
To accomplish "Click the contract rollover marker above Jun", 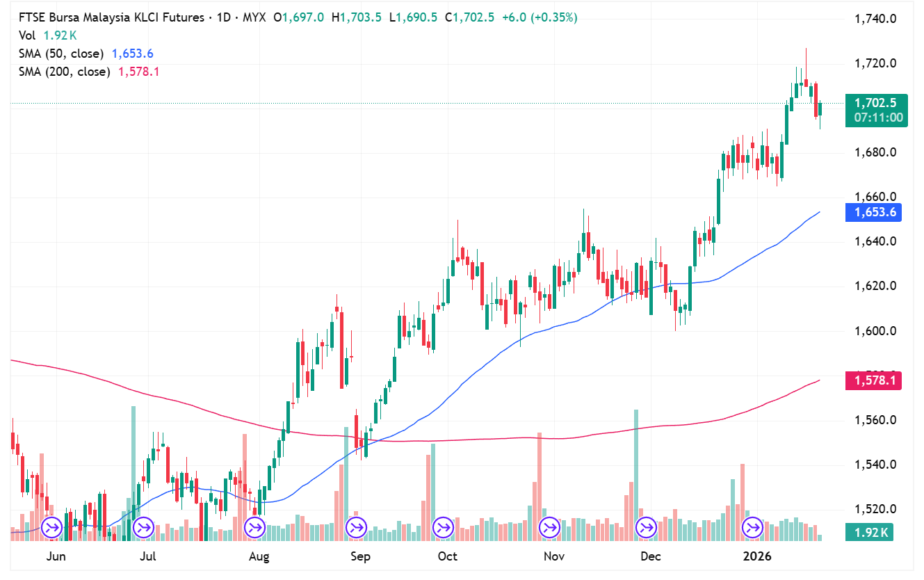I will point(51,528).
